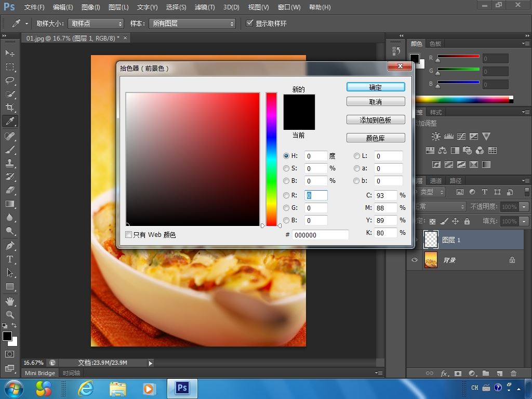This screenshot has height=399, width=532.
Task: Open the 取样大小 dropdown
Action: (96, 23)
